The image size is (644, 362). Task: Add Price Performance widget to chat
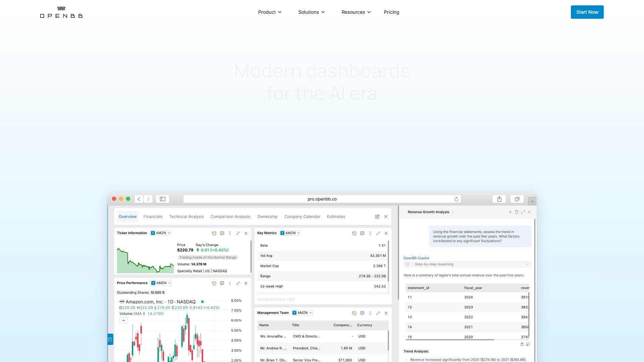click(x=222, y=283)
